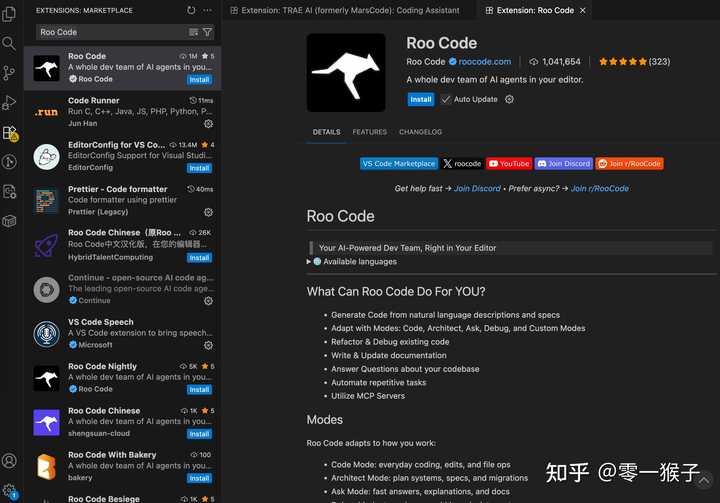Click the Roo Code kangaroo logo
Screen dimensions: 720x503
coord(346,73)
